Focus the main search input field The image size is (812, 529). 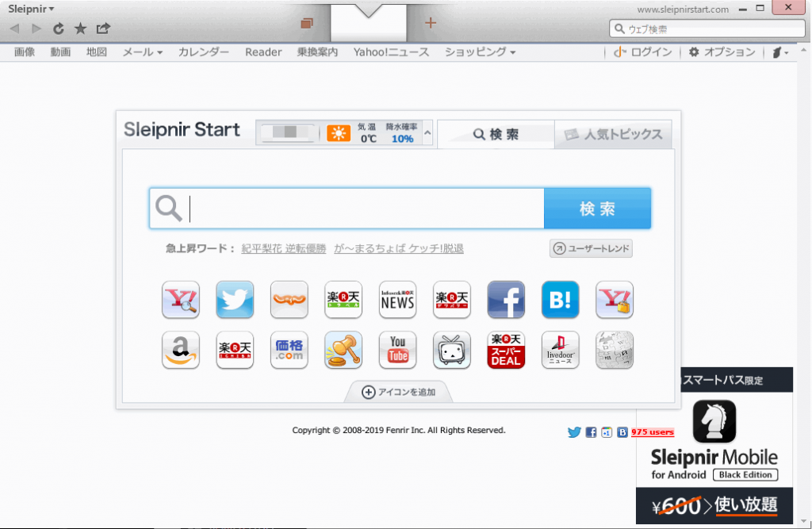pyautogui.click(x=365, y=209)
